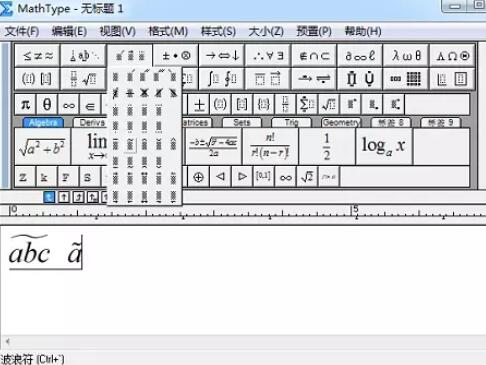Open the 编辑(E) menu
The width and height of the screenshot is (486, 365).
(x=69, y=31)
